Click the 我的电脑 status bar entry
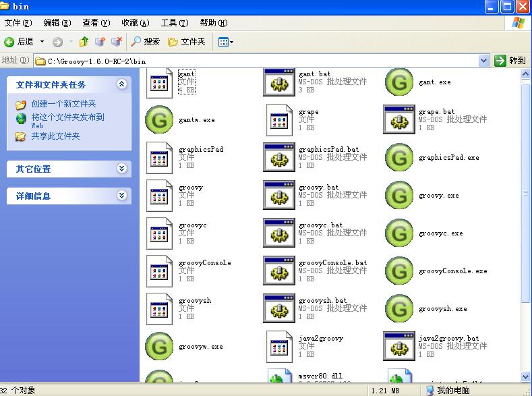Viewport: 532px width, 396px height. click(448, 390)
